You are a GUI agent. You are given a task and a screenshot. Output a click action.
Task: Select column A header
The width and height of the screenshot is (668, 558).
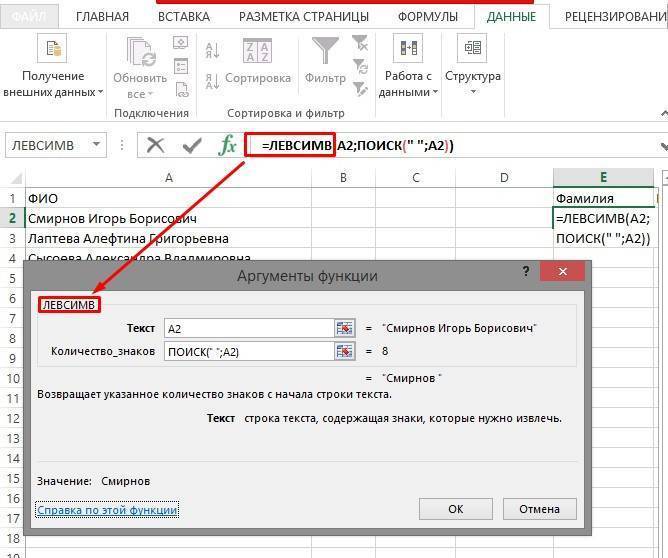click(x=169, y=178)
